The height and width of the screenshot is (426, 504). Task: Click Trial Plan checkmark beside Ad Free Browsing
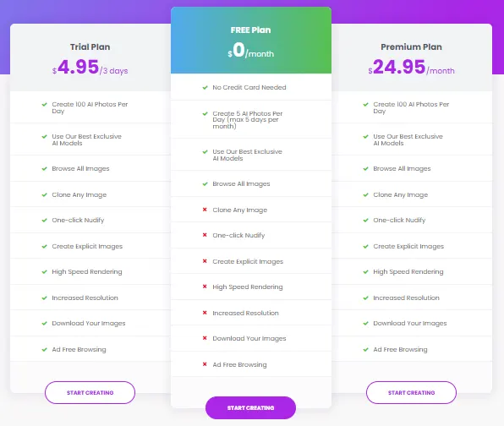pos(44,350)
